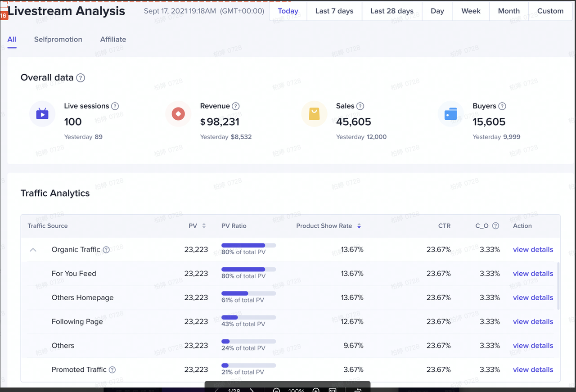Click the Traffic Source column header

click(x=48, y=226)
